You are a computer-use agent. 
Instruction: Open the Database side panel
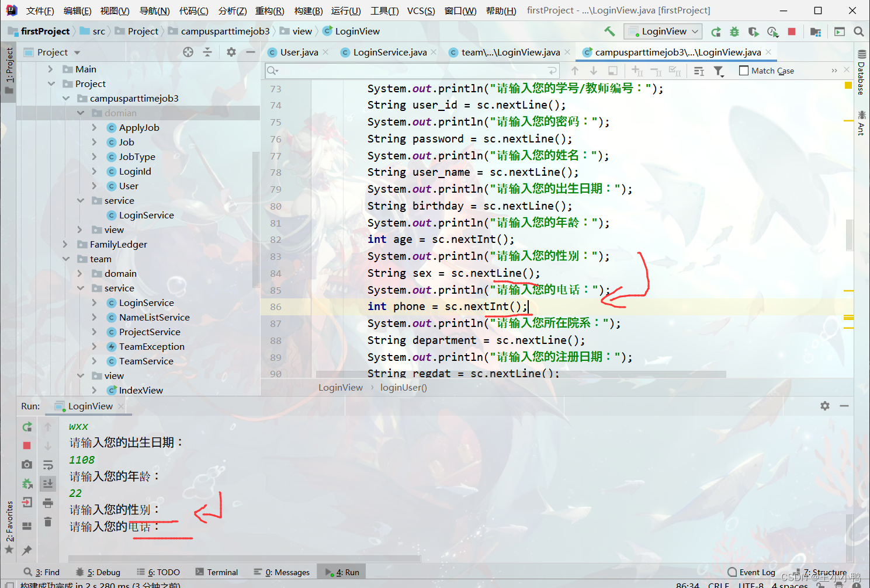pos(861,72)
